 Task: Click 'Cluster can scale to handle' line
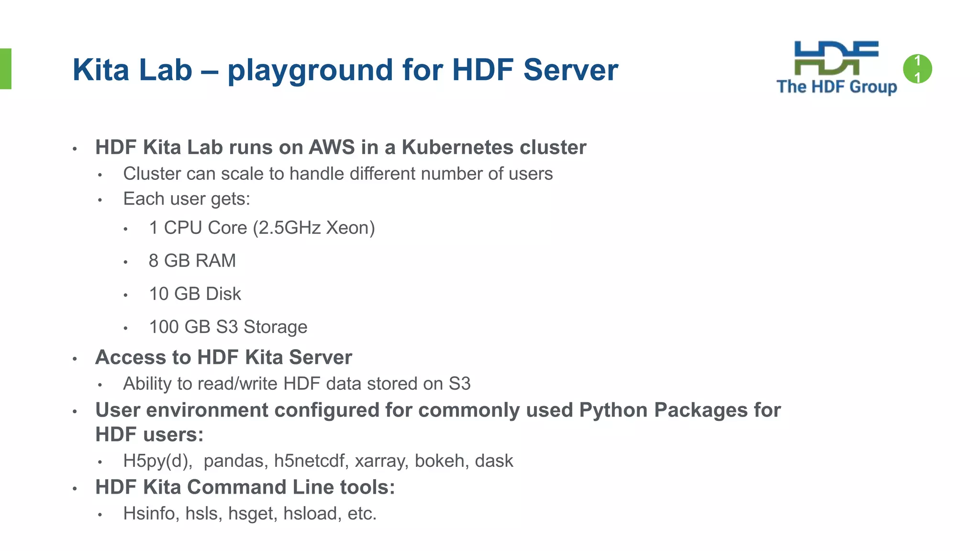point(338,174)
